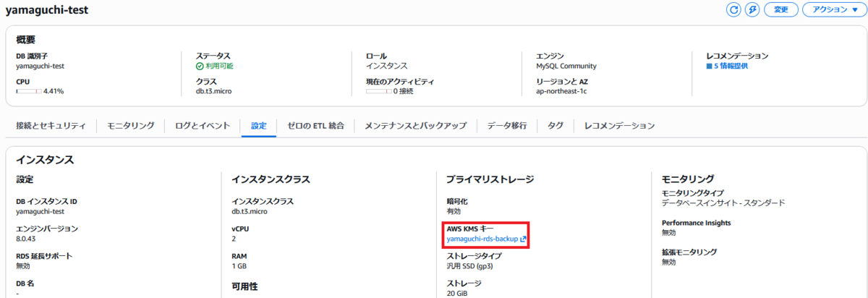Click the インスタンス value under ロール

tap(387, 66)
